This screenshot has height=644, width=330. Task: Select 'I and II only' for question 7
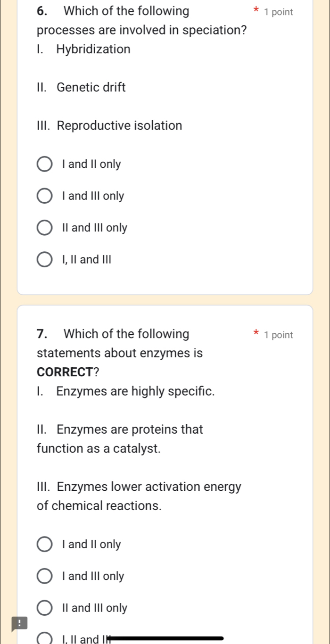44,544
